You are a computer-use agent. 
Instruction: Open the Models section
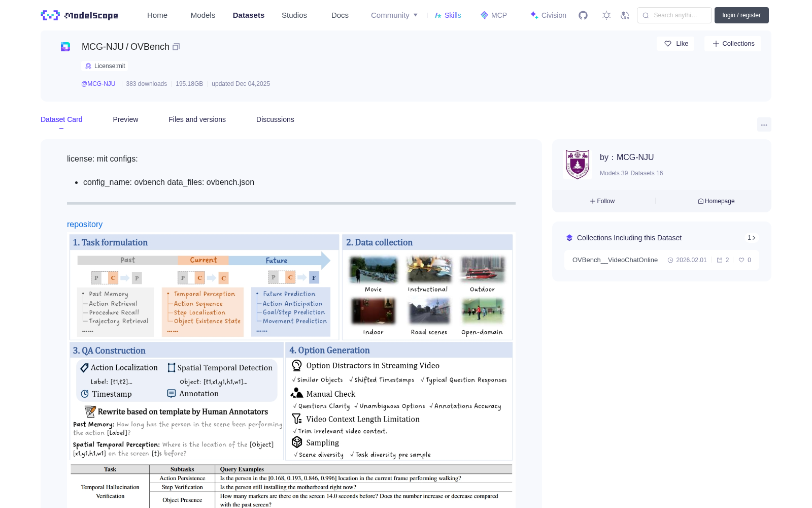point(203,15)
